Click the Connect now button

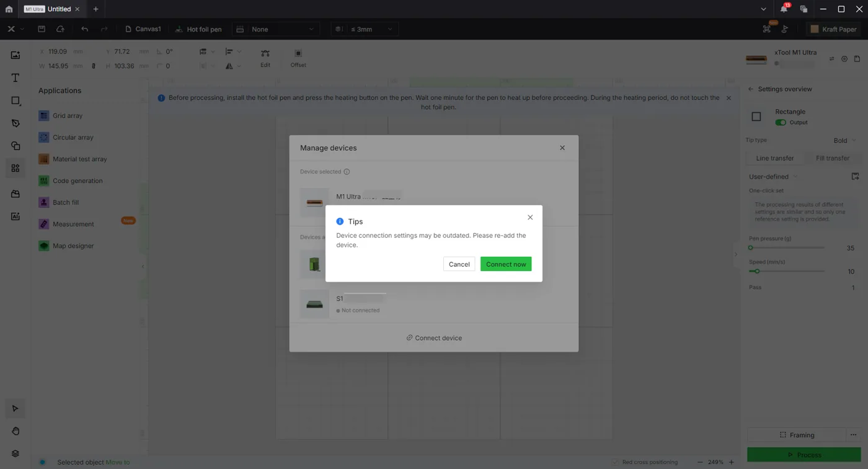pyautogui.click(x=506, y=264)
